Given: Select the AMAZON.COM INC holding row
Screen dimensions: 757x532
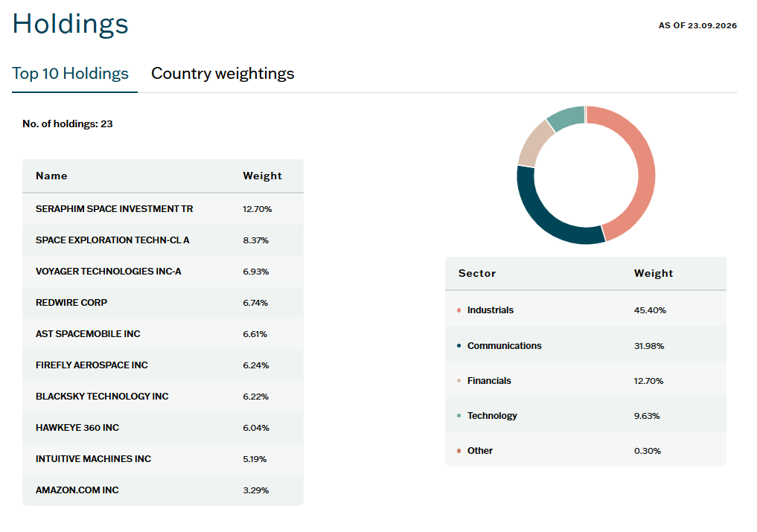Looking at the screenshot, I should pyautogui.click(x=163, y=490).
